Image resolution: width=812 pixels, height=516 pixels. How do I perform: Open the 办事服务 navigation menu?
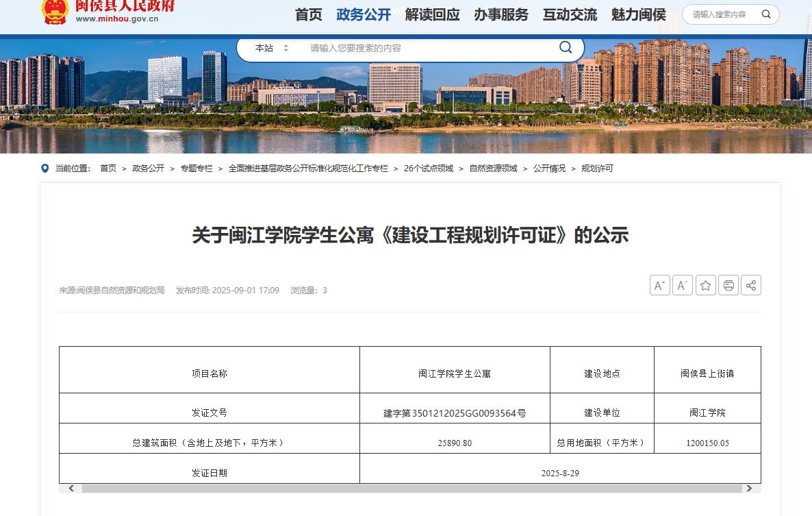coord(501,14)
